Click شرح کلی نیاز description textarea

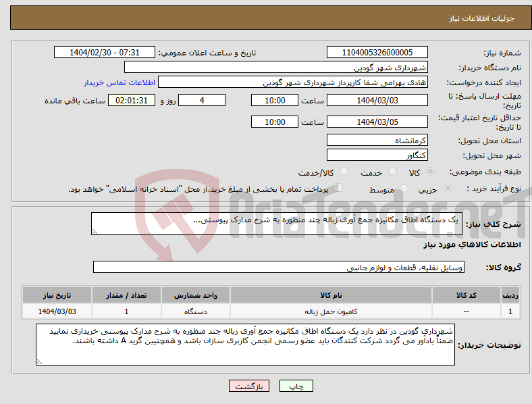click(x=277, y=224)
